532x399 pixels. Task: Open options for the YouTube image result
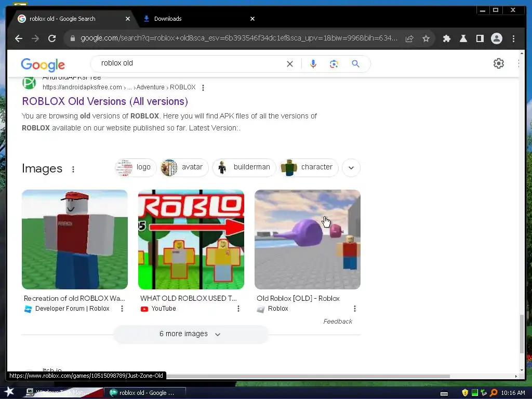point(238,309)
